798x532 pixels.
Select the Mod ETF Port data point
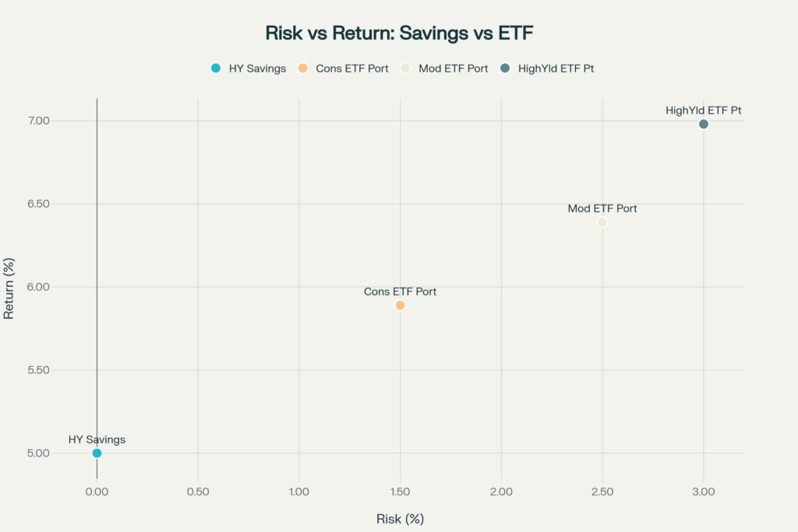[x=602, y=222]
